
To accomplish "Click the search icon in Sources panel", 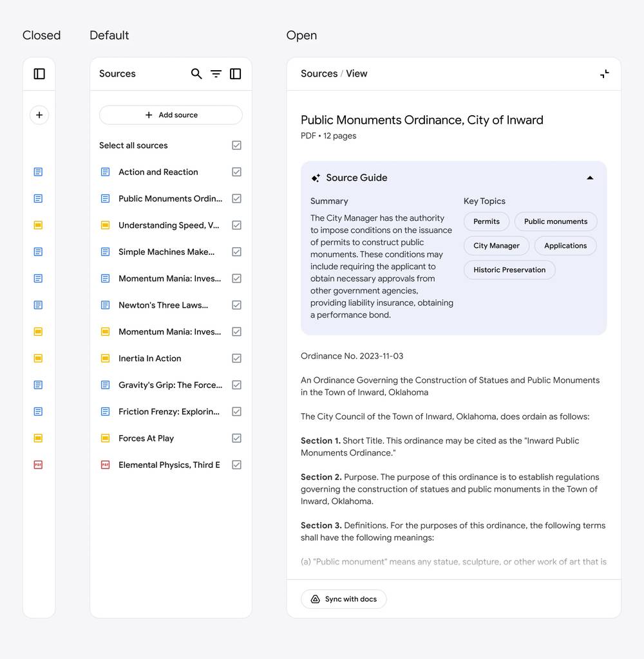I will [196, 74].
